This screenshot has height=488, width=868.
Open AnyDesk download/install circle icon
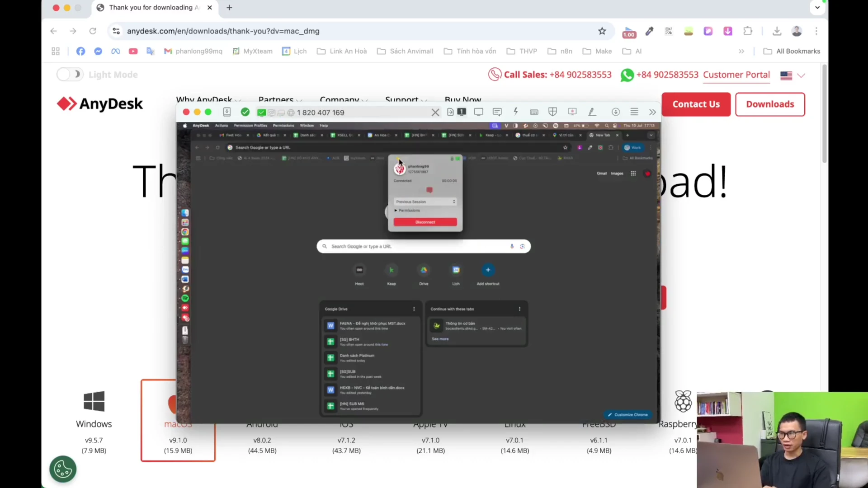[x=615, y=112]
